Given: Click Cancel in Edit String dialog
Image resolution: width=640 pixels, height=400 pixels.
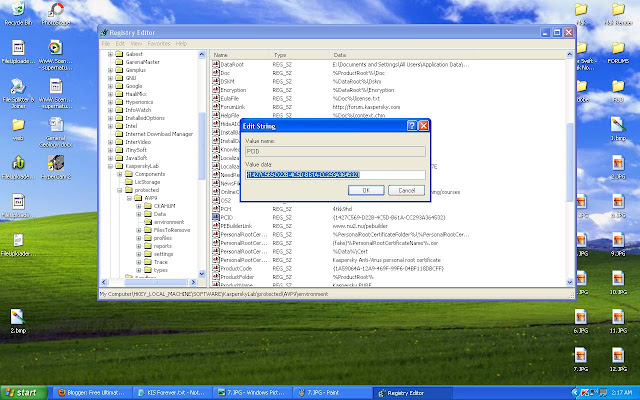Looking at the screenshot, I should click(x=407, y=190).
